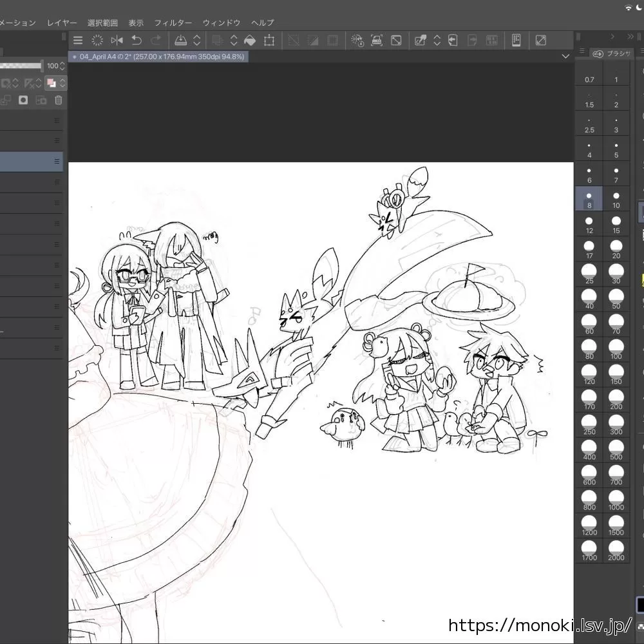644x644 pixels.
Task: Select brush size 100 preset
Action: coord(616,350)
